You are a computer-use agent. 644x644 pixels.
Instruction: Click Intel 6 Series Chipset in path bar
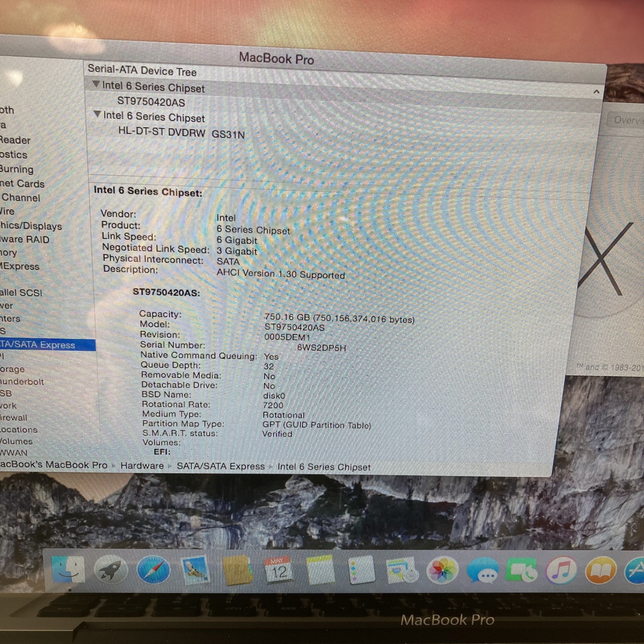tap(324, 467)
